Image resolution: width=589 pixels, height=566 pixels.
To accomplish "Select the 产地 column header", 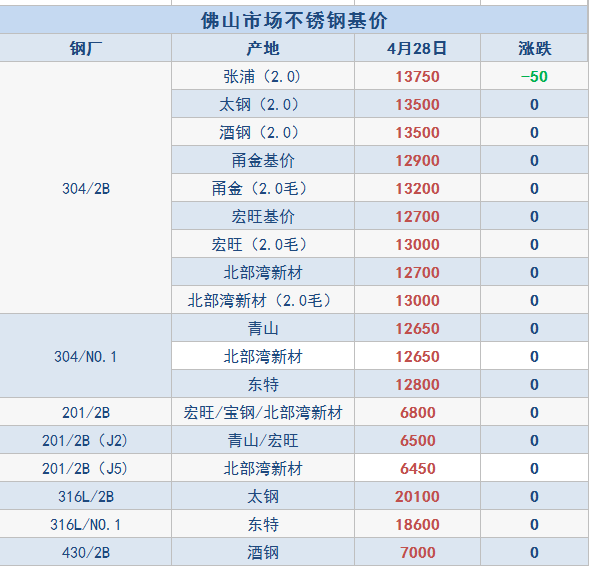I will (263, 48).
